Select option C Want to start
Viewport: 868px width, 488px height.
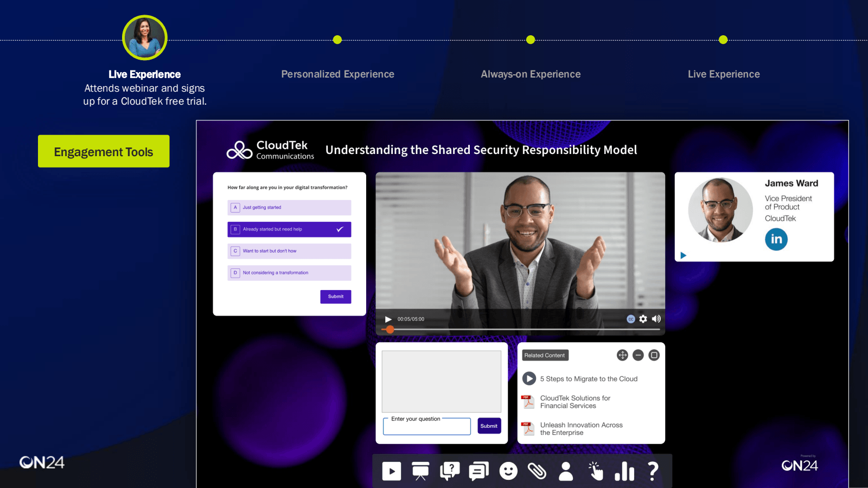(x=289, y=251)
